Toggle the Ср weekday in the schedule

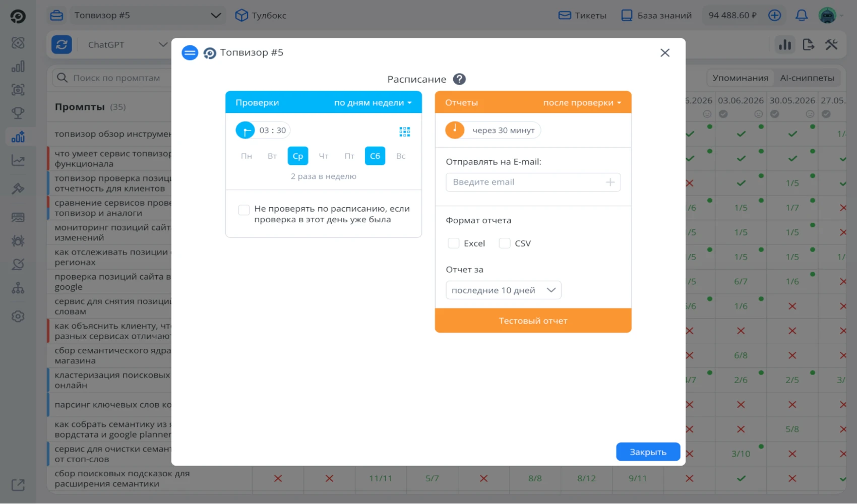pos(298,156)
